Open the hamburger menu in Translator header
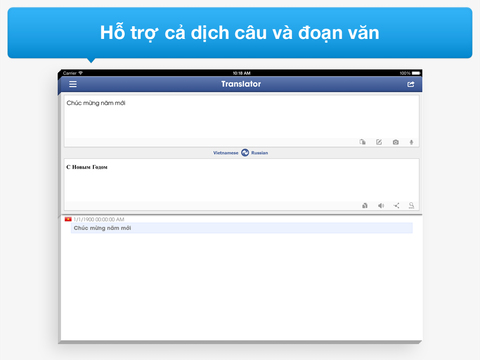The image size is (480, 360). point(73,84)
